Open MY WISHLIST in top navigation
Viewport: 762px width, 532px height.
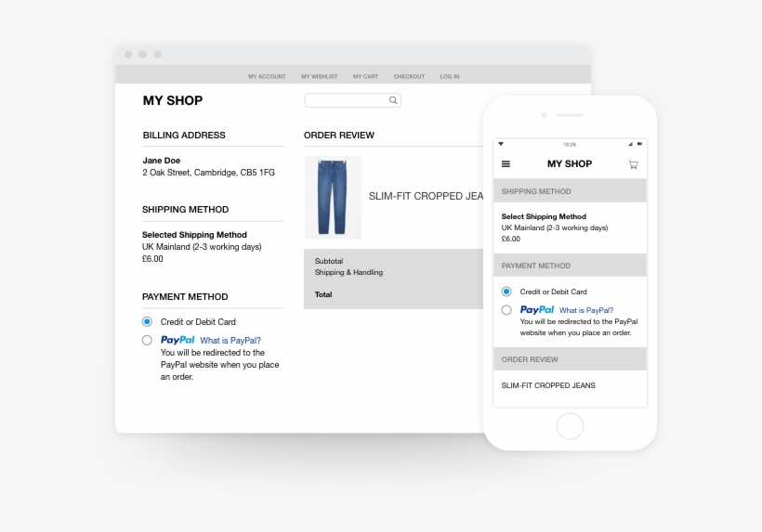[320, 77]
